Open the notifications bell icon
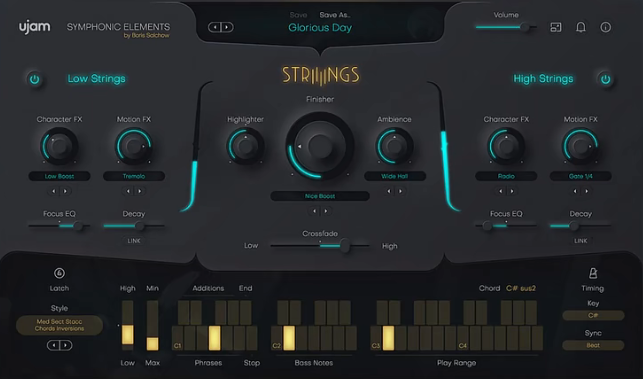The height and width of the screenshot is (379, 643). (581, 27)
